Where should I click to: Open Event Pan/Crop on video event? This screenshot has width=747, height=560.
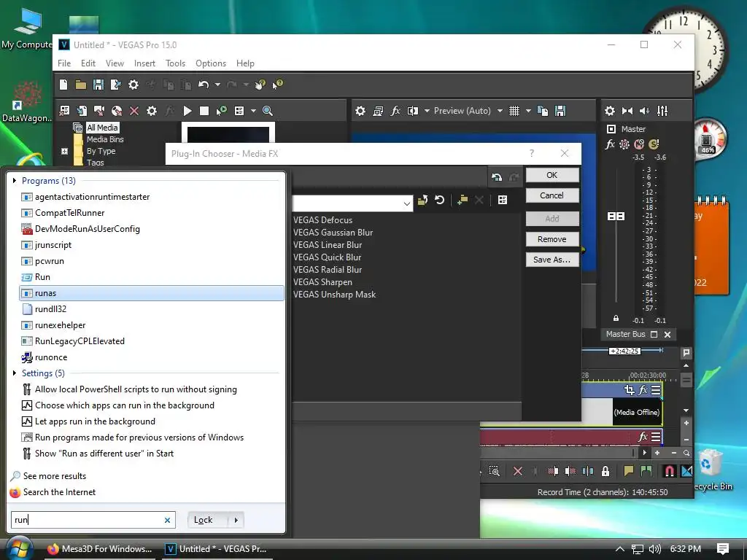tap(630, 391)
